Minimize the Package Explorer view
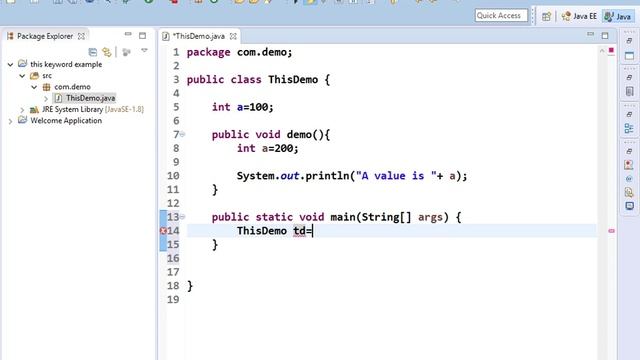640x360 pixels. point(128,34)
